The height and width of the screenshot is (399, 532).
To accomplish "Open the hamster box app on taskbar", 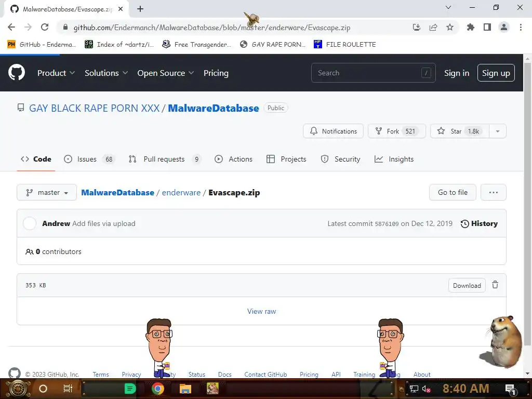I will 212,389.
